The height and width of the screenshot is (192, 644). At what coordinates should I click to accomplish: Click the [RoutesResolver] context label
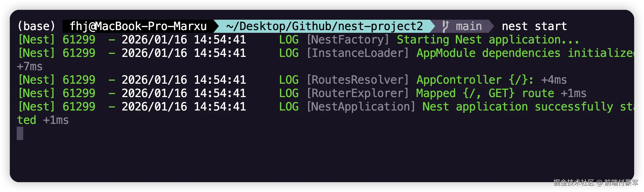coord(358,80)
